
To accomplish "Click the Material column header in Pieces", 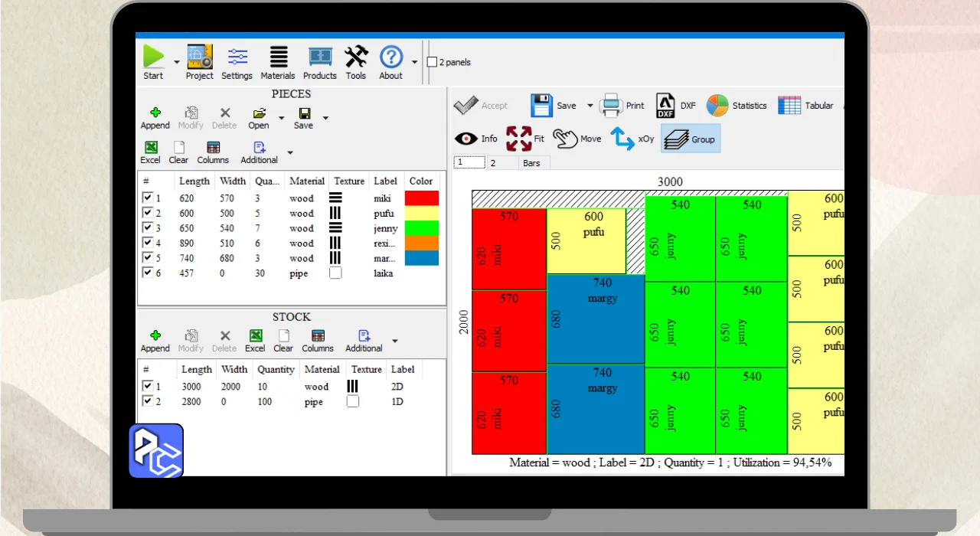I will click(307, 181).
